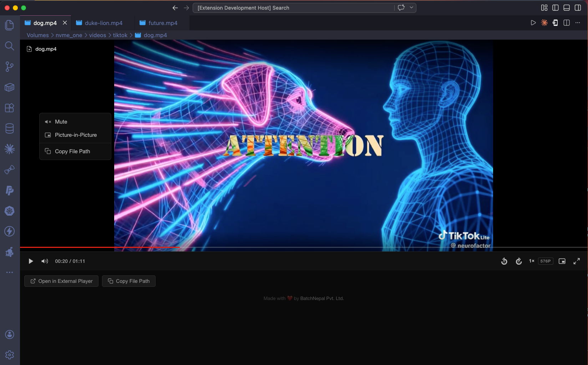Open the Search view in the sidebar

9,46
